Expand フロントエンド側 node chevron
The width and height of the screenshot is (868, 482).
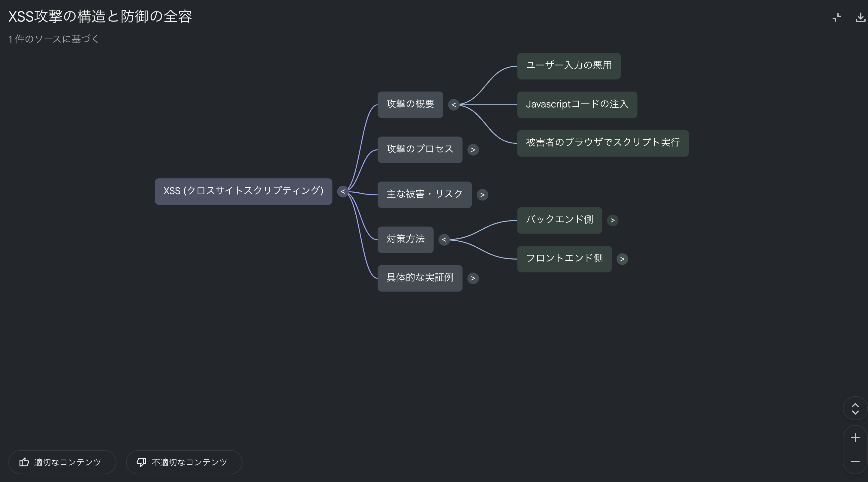622,259
